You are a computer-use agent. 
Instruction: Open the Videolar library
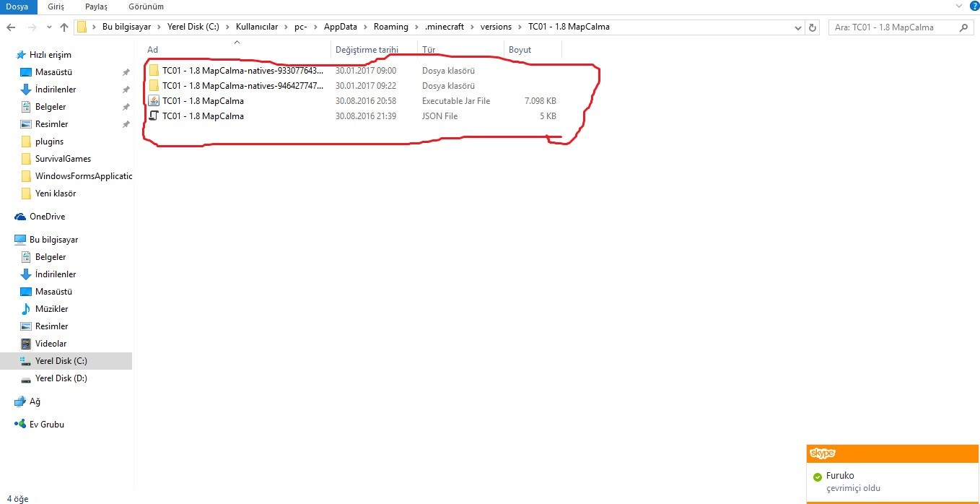(51, 344)
